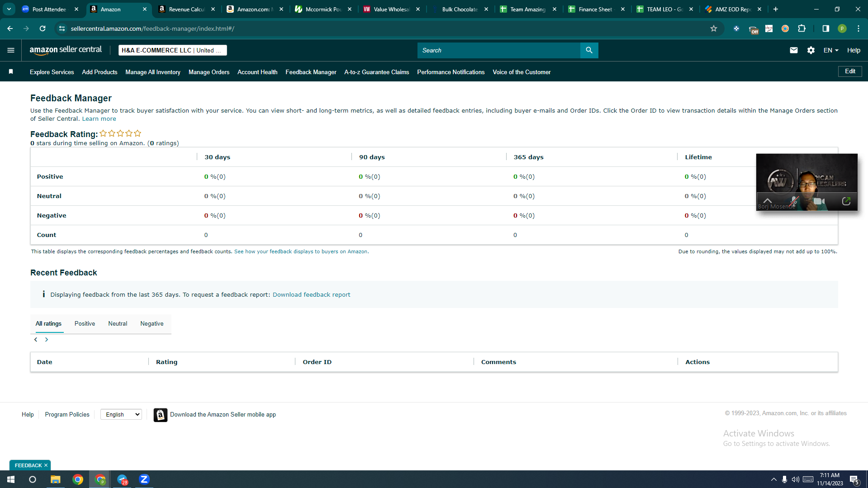Open Manage Orders menu
868x488 pixels.
click(x=209, y=72)
